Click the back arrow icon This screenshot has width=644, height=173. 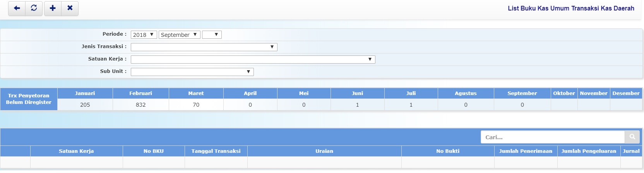17,8
